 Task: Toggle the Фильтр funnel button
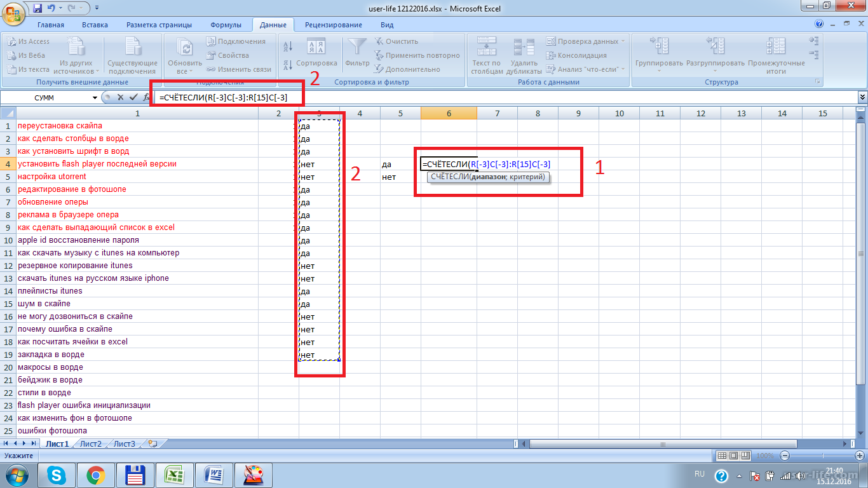[357, 53]
